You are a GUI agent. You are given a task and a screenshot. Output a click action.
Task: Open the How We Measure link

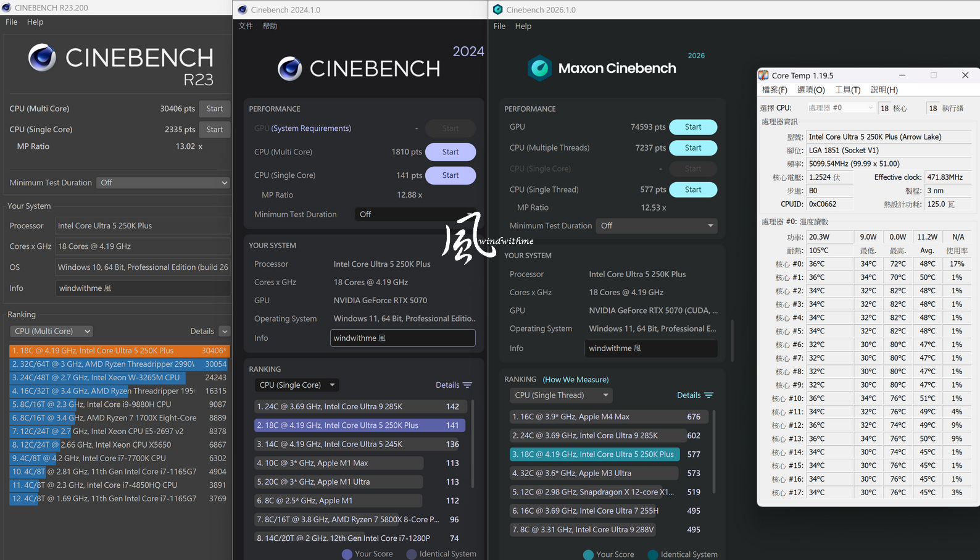click(x=575, y=380)
